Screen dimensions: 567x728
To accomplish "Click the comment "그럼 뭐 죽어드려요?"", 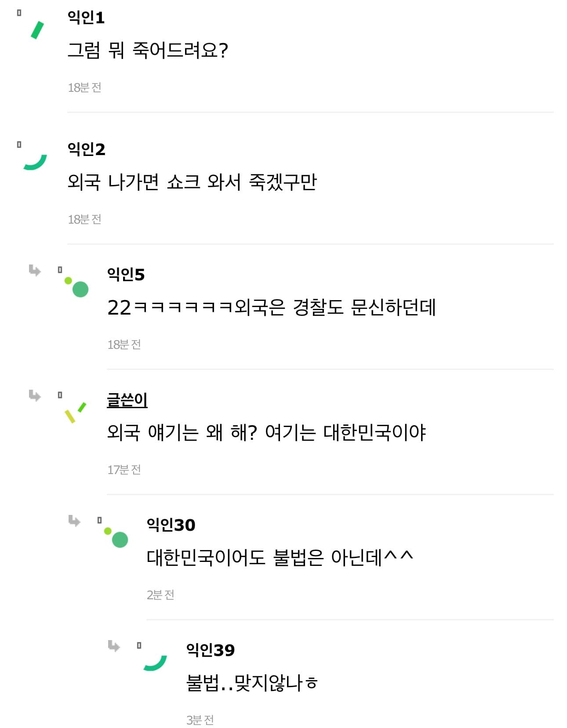I will pos(148,51).
